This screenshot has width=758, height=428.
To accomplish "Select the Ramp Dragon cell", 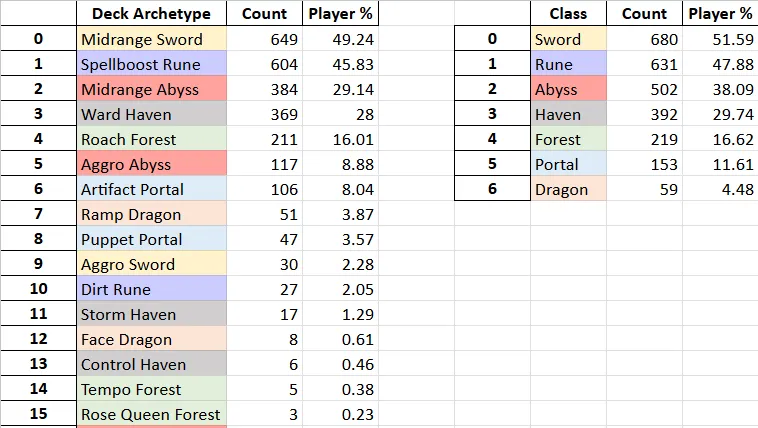I will 151,214.
